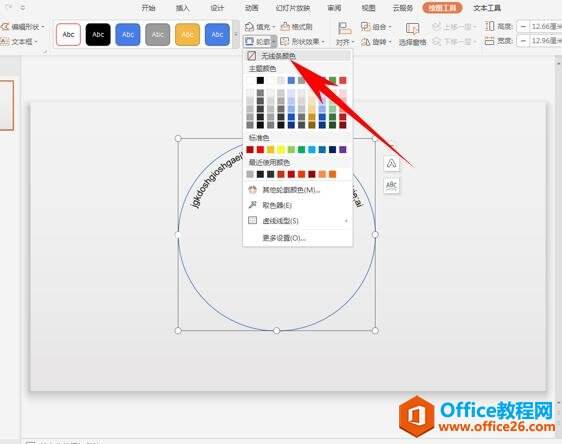Expand the shape style gallery arrow
The image size is (562, 444).
click(236, 34)
